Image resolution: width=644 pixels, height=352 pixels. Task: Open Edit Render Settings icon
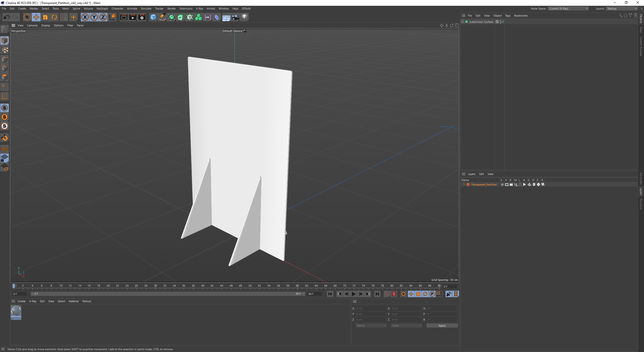pos(142,17)
